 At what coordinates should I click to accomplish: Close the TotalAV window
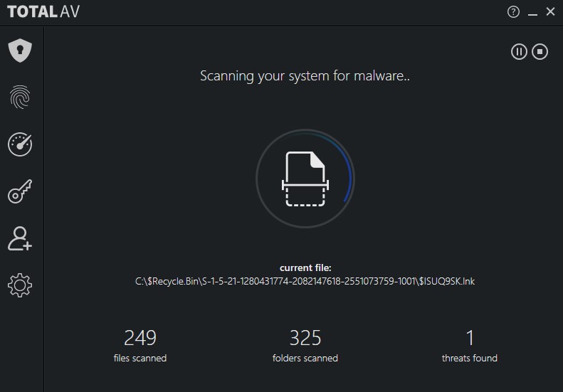550,11
